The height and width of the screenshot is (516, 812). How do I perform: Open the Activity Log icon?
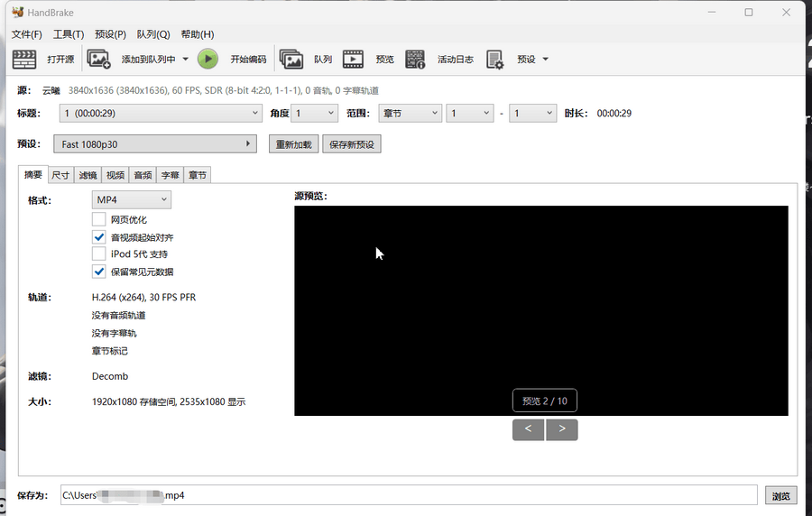pyautogui.click(x=415, y=60)
